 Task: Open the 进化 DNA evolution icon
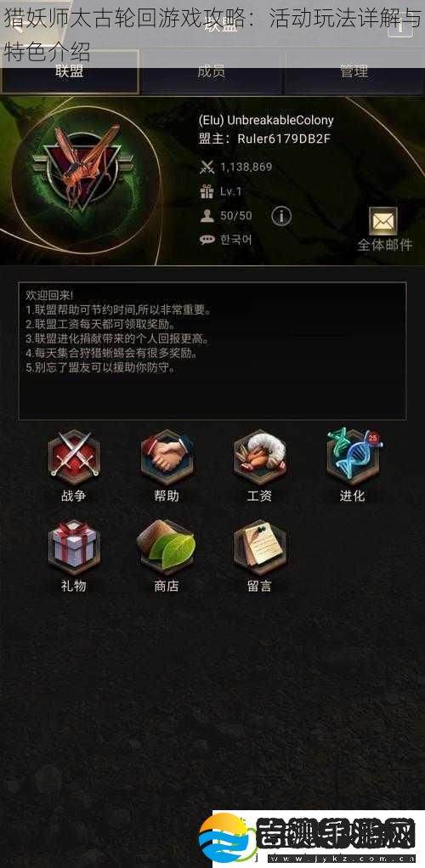353,457
